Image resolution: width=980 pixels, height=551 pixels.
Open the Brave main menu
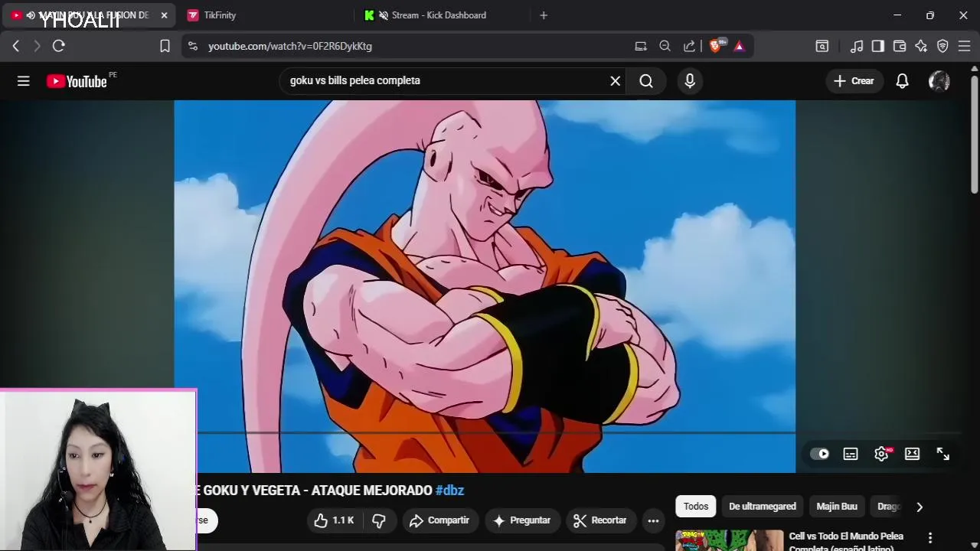(964, 46)
